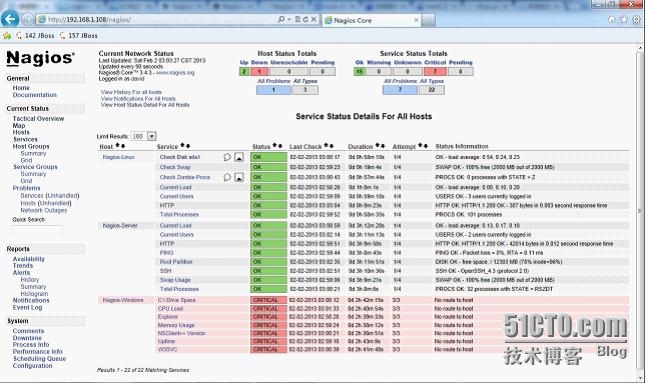This screenshot has width=646, height=384.
Task: Close the Nagios Core tab
Action: pyautogui.click(x=416, y=20)
